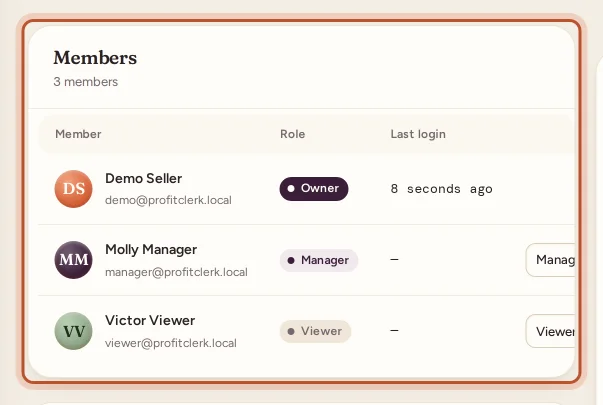Viewport: 603px width, 405px height.
Task: Select the Demo Seller name
Action: tap(143, 178)
